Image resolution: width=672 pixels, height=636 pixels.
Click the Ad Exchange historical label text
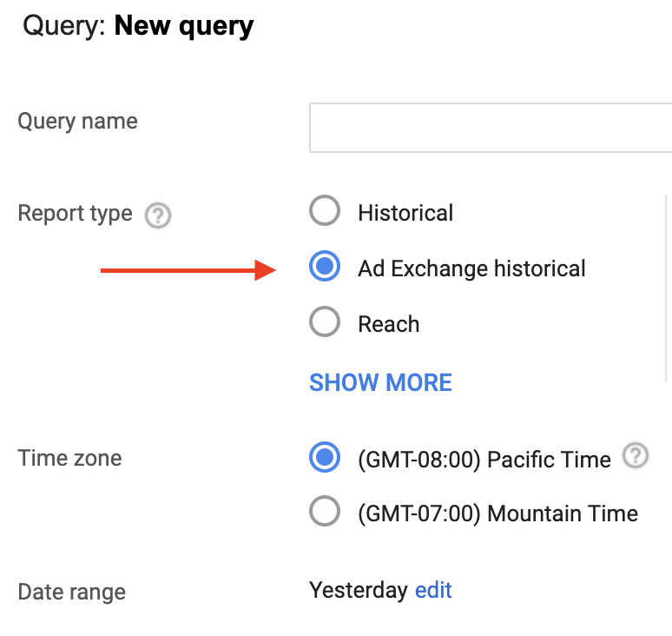click(x=471, y=268)
